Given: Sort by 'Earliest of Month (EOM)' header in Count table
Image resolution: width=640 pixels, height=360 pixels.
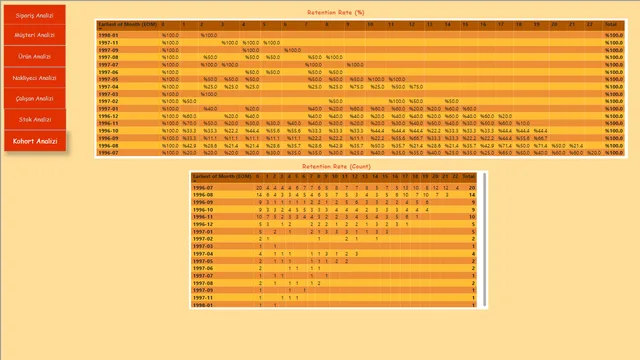Looking at the screenshot, I should click(222, 176).
